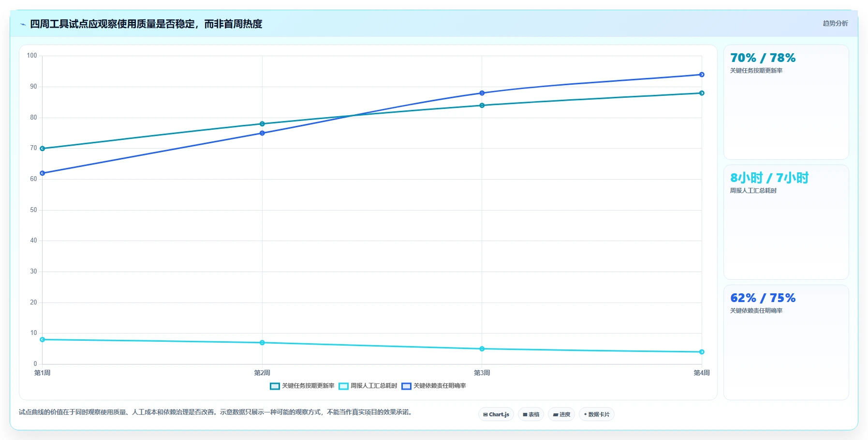Viewport: 868px width, 440px height.
Task: Click the 关键依赖责任明确率 legend label
Action: pyautogui.click(x=440, y=386)
